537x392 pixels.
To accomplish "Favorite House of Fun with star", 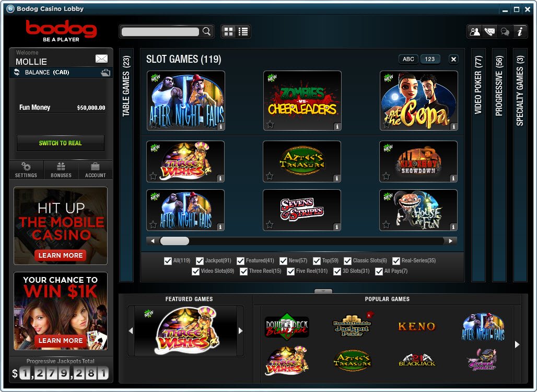I will (x=387, y=225).
